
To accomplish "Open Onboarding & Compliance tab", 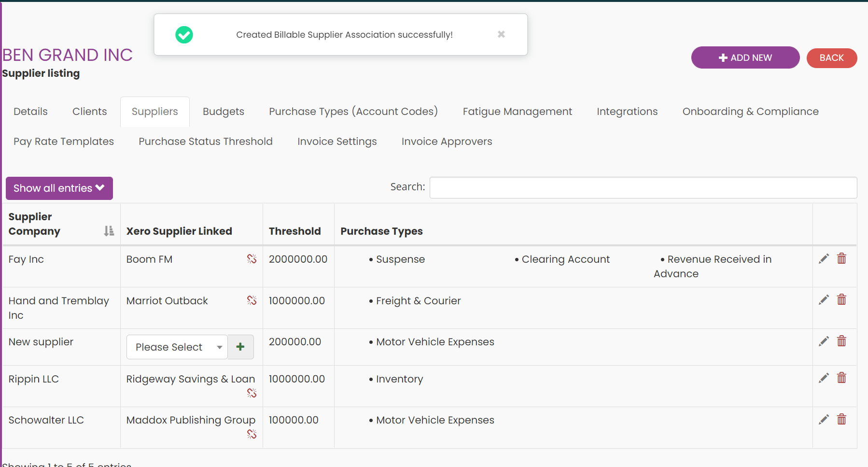I will pos(750,112).
